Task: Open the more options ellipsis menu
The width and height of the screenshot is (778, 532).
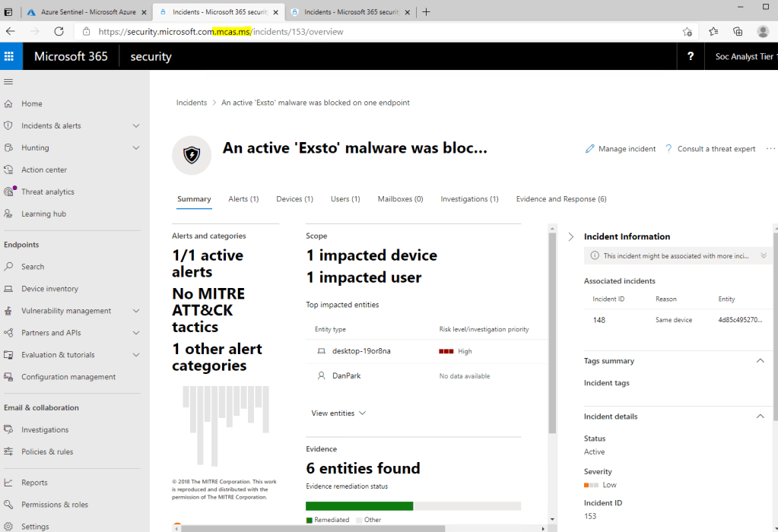Action: point(770,149)
